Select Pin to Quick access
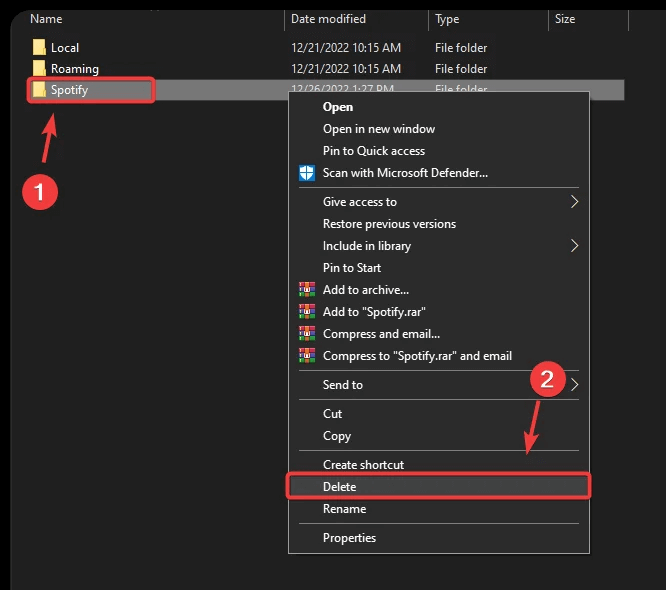Image resolution: width=666 pixels, height=590 pixels. tap(373, 151)
